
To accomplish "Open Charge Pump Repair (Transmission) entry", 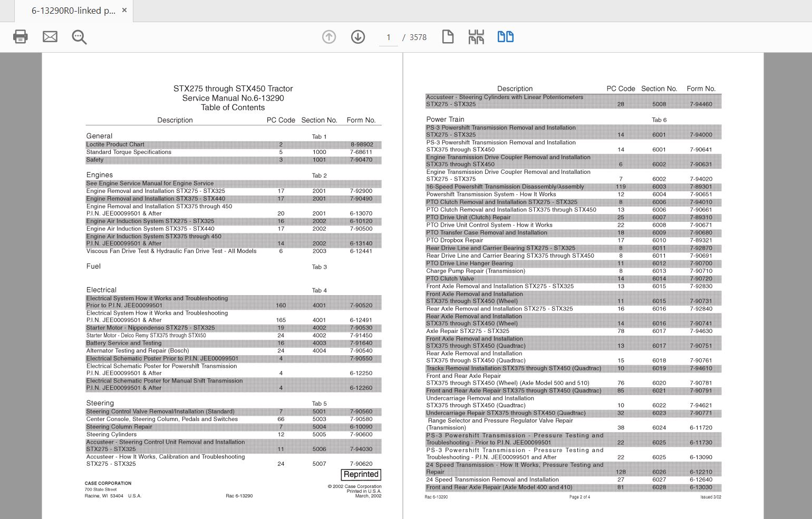I will pos(476,271).
